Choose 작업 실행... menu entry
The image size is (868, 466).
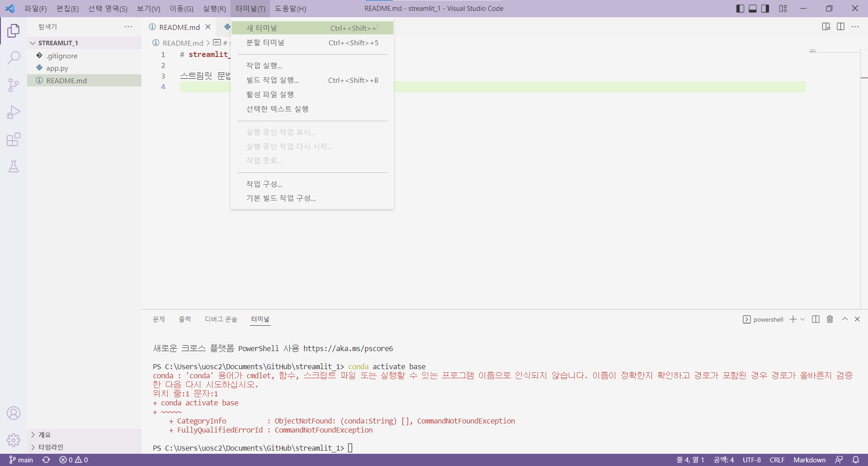point(312,66)
